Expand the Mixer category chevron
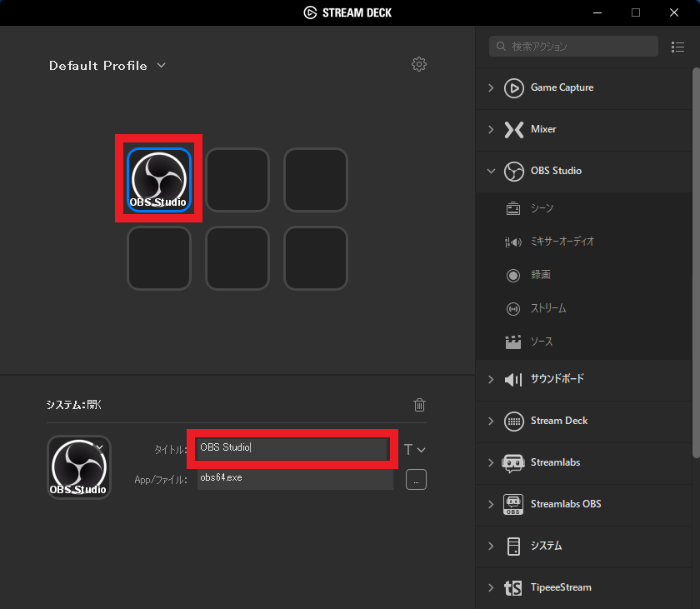This screenshot has height=609, width=700. pos(491,129)
